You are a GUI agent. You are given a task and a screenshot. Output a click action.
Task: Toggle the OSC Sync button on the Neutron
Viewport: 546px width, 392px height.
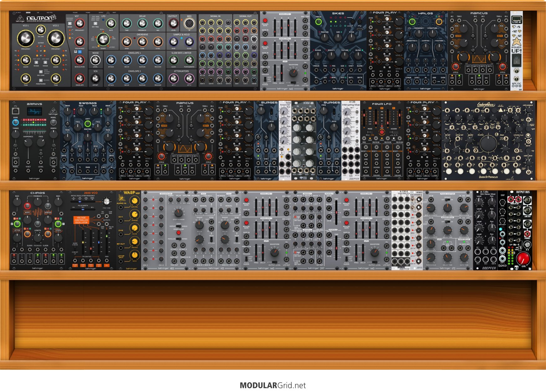(x=41, y=72)
